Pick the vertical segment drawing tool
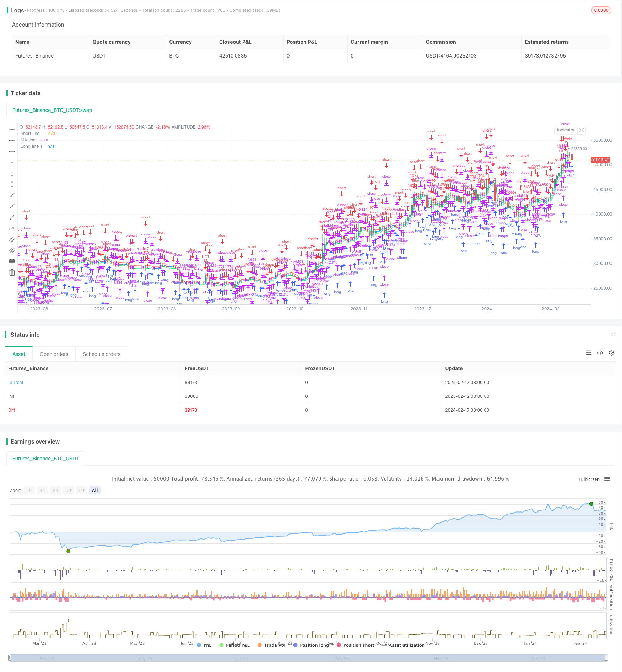This screenshot has width=622, height=672. coord(12,184)
